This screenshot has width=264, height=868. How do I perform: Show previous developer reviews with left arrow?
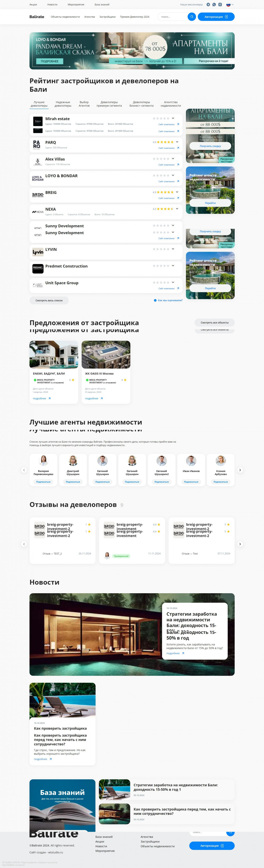click(x=24, y=544)
